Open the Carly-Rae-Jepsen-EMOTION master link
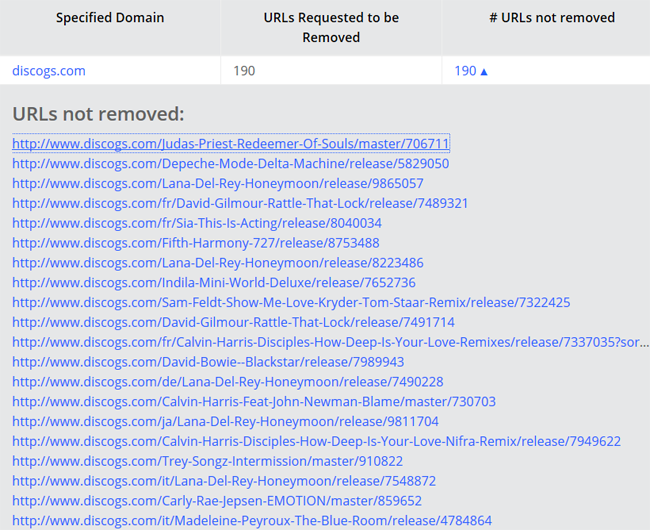The width and height of the screenshot is (650, 530). tap(217, 501)
